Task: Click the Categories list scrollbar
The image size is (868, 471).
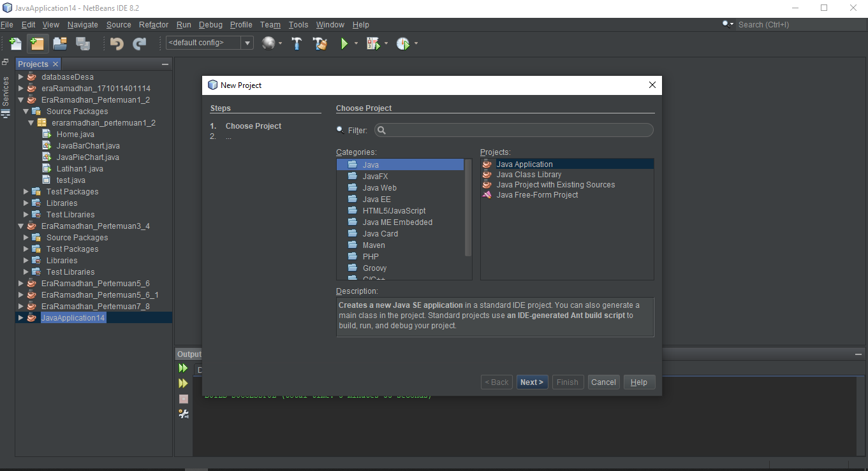Action: point(469,208)
